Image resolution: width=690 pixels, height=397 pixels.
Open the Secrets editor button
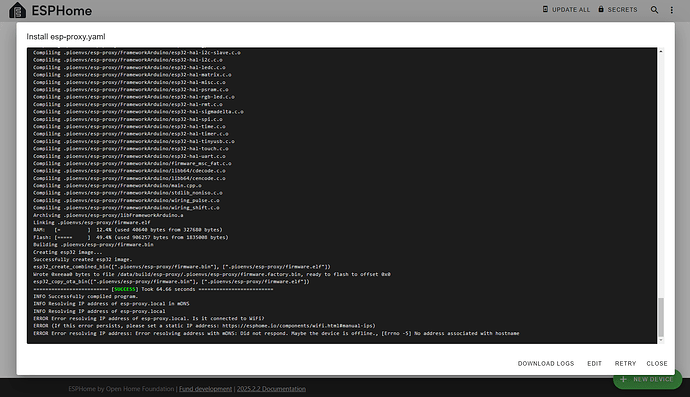coord(618,9)
